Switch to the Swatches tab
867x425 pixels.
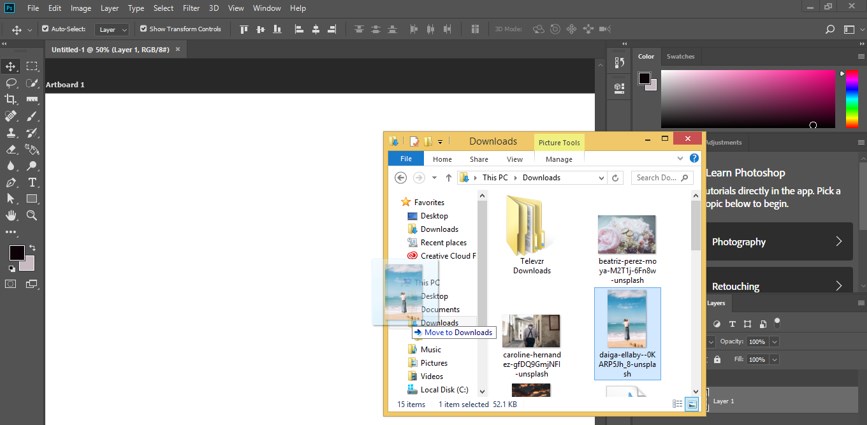coord(680,56)
